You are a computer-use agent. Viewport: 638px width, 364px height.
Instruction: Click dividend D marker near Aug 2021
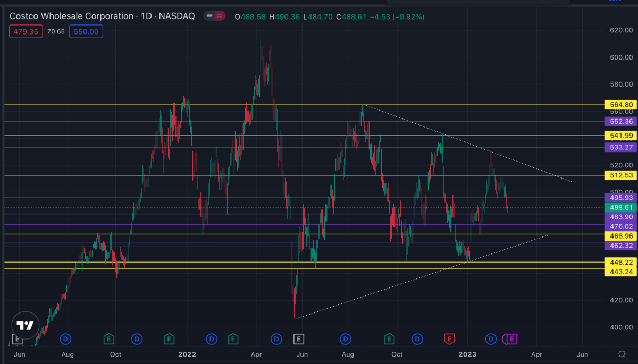[x=66, y=338]
